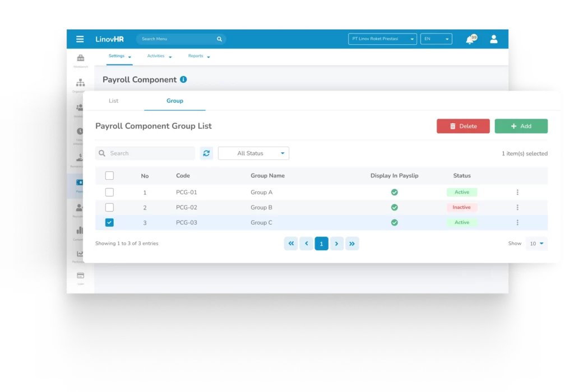
Task: Click the PCG-03 code cell
Action: coord(186,222)
